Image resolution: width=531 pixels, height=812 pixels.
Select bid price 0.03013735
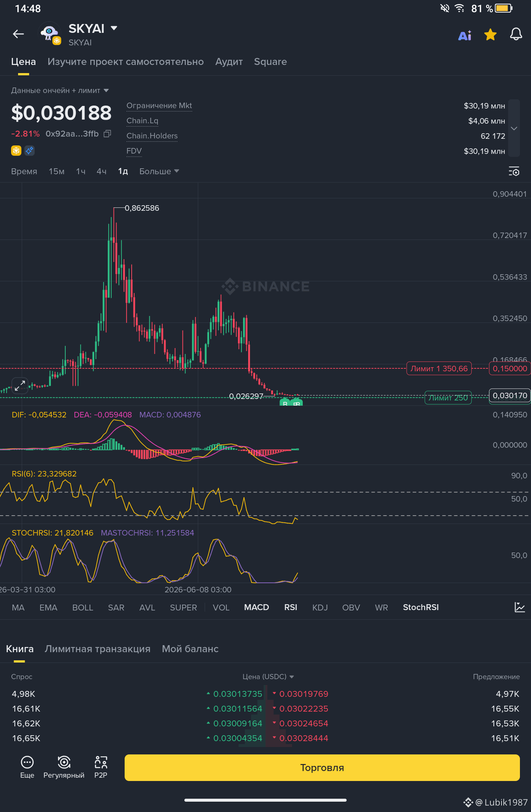pos(238,694)
